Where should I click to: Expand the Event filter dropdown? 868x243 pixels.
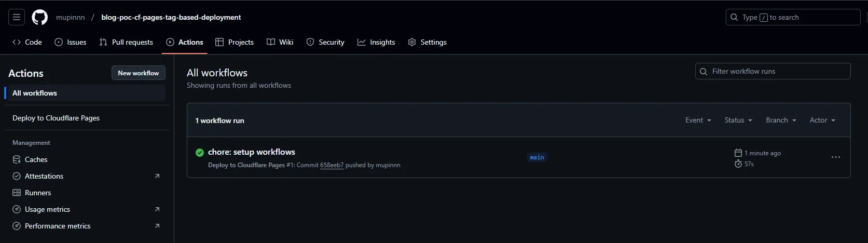coord(698,120)
